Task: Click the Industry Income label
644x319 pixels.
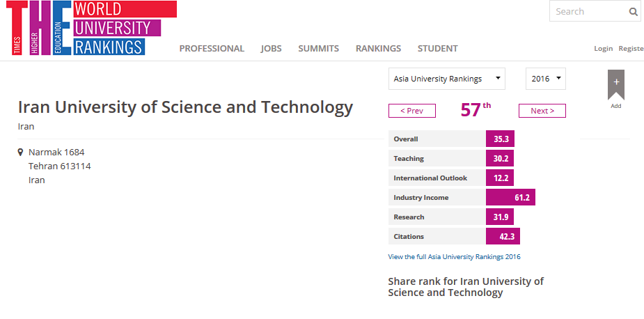Action: click(421, 197)
